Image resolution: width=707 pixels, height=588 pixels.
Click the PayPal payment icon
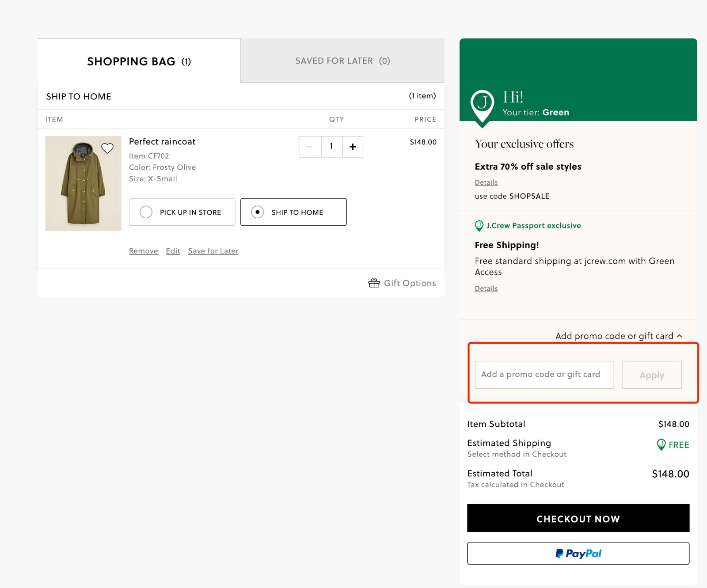pyautogui.click(x=578, y=554)
